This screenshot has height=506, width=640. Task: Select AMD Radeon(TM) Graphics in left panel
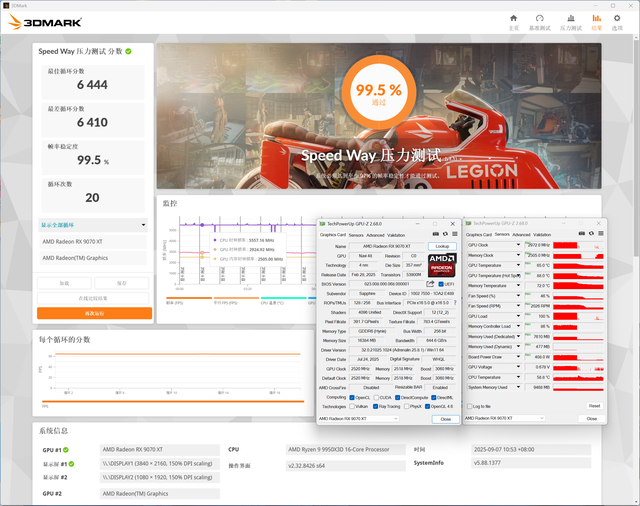tap(93, 258)
